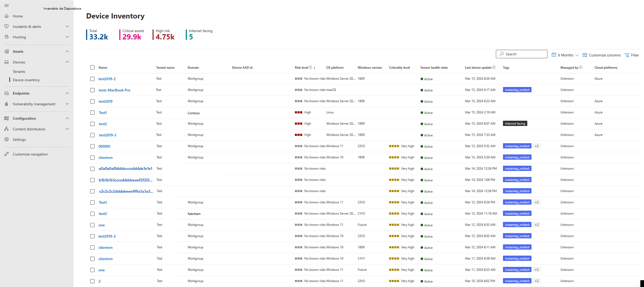Expand the Hunting section chevron

67,37
